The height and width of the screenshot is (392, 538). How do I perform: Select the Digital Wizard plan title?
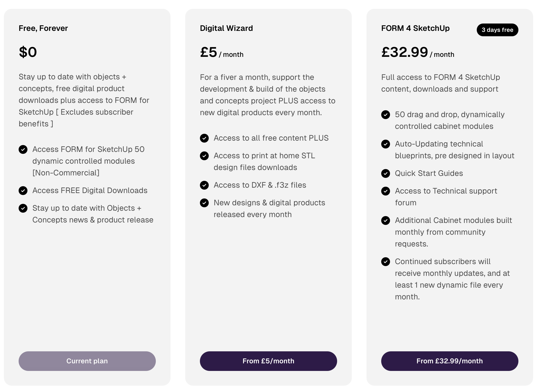(226, 28)
